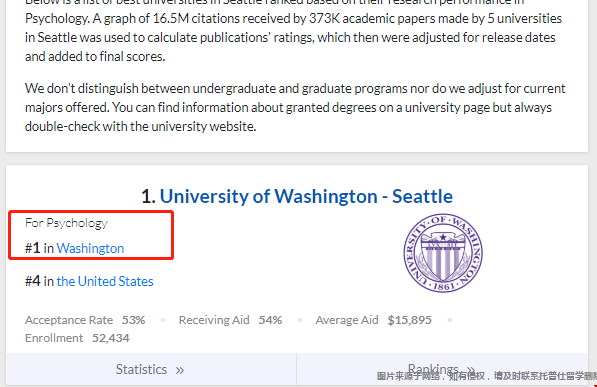The width and height of the screenshot is (597, 387).
Task: Click the University of Washington seal logo
Action: pos(443,253)
